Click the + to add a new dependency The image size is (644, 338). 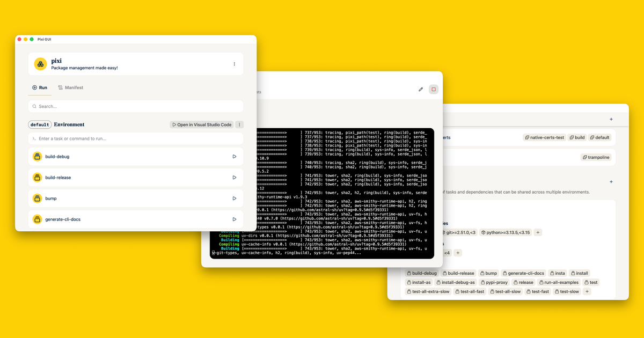tap(537, 232)
